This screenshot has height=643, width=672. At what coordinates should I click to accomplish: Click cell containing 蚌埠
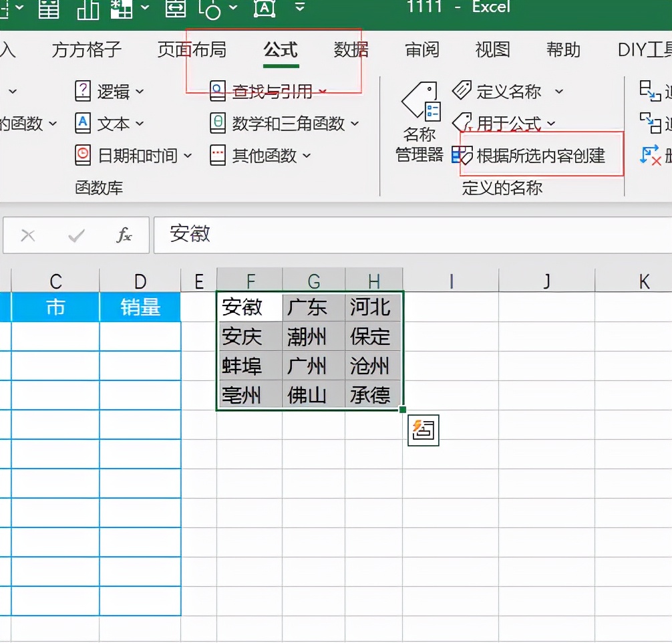[x=250, y=366]
